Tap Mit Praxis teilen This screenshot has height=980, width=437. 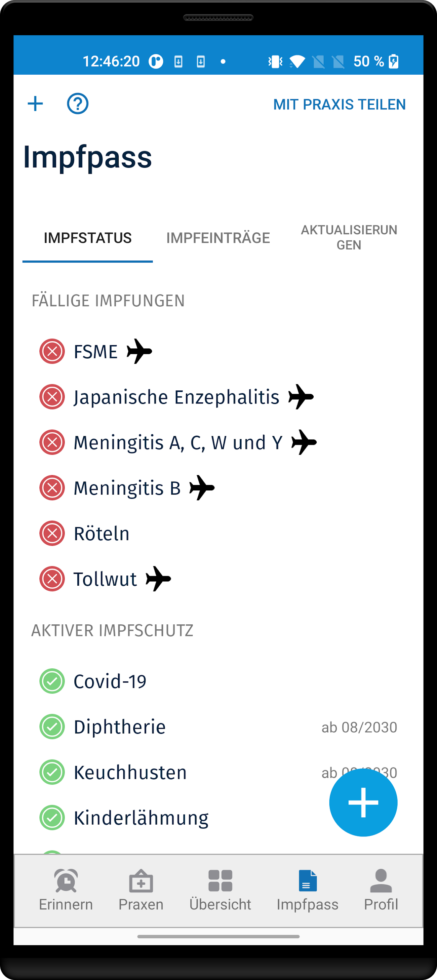pyautogui.click(x=339, y=105)
